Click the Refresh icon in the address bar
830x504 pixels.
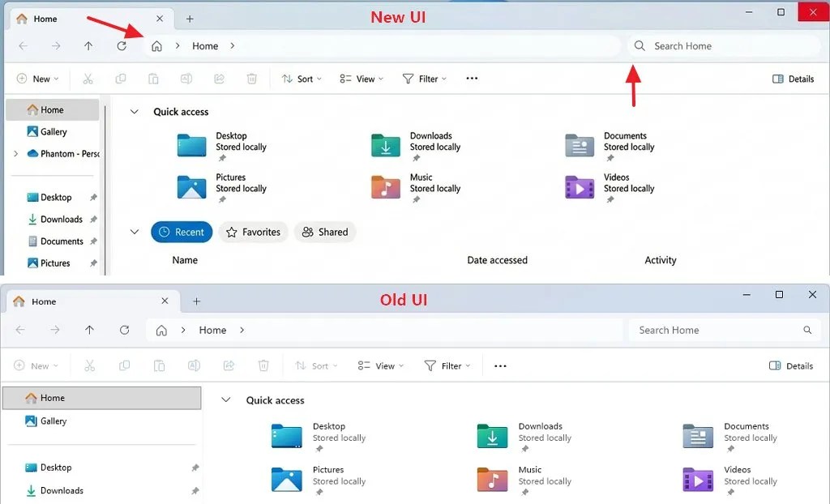122,46
